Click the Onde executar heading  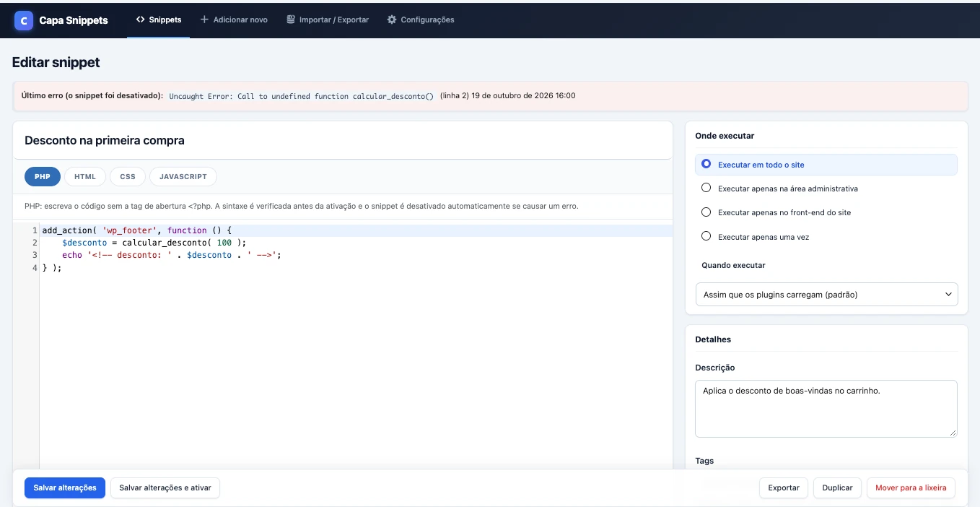pos(725,136)
